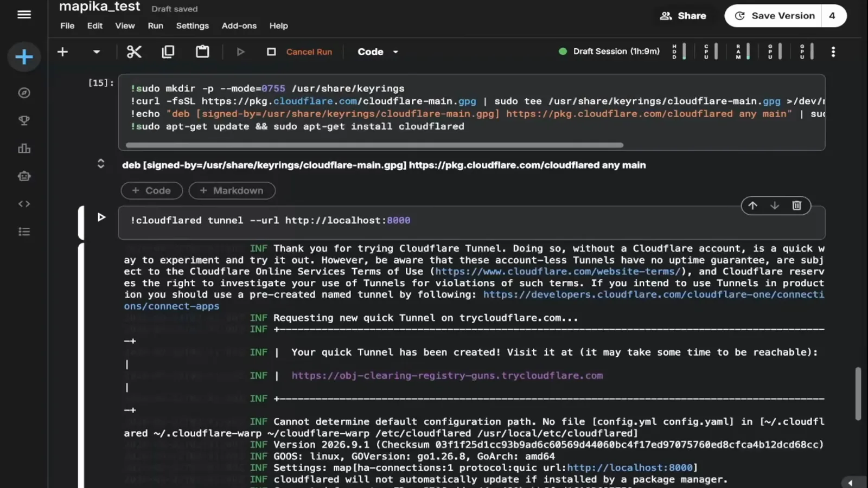Click Save Version button
This screenshot has width=868, height=488.
(x=774, y=16)
